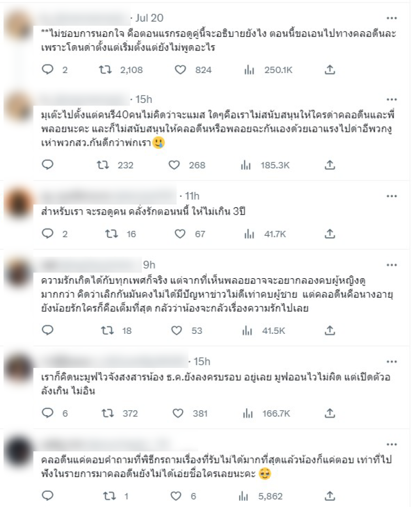Open the 9h timestamp link
Screen dimensions: 420x507
pyautogui.click(x=149, y=265)
